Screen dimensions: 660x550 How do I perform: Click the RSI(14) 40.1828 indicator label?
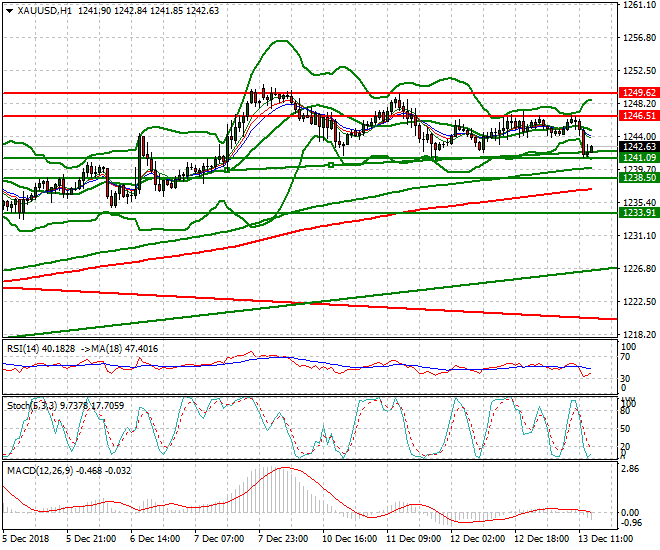coord(41,349)
